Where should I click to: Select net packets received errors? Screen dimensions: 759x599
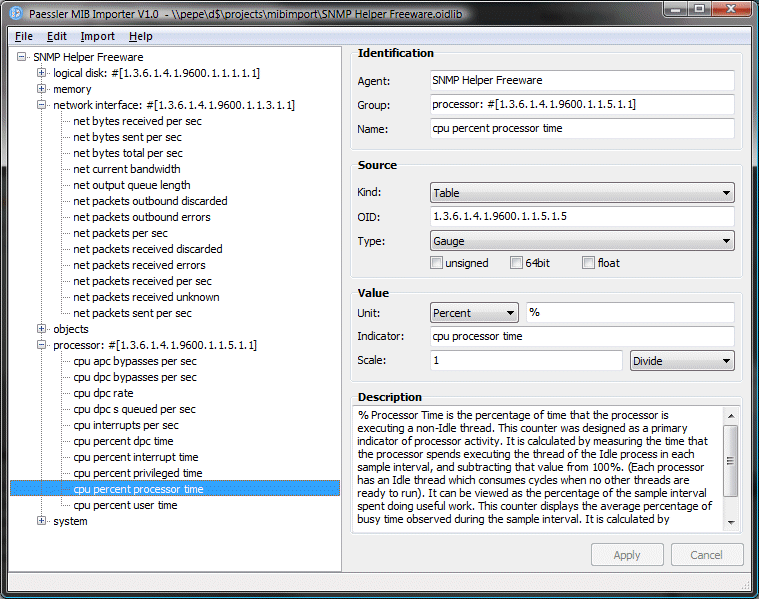(x=139, y=265)
